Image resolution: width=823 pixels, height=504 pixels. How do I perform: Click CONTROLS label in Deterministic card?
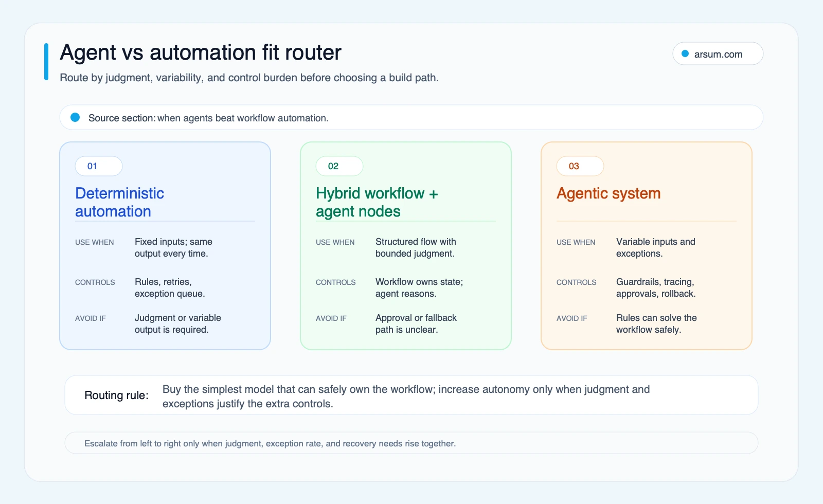pyautogui.click(x=95, y=282)
